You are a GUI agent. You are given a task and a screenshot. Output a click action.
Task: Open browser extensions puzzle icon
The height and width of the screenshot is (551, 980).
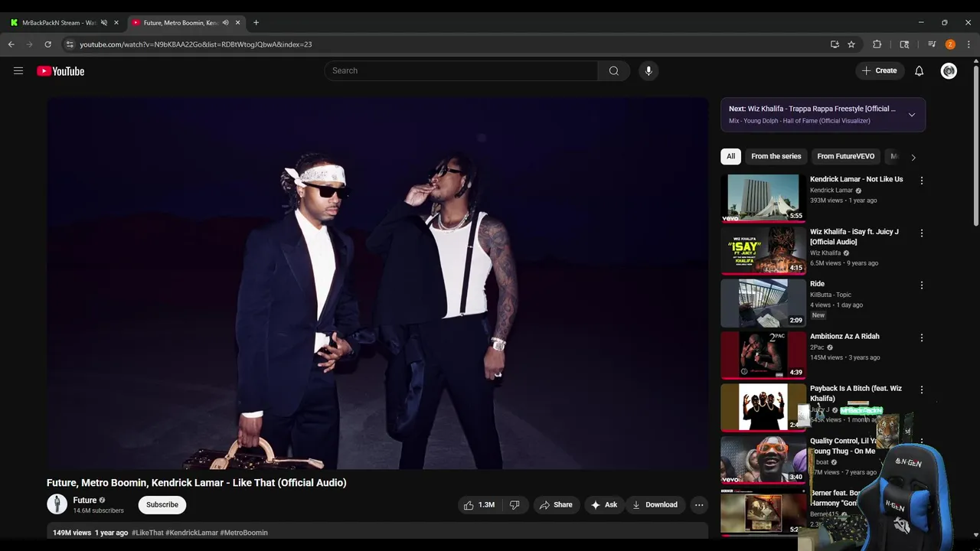pyautogui.click(x=877, y=44)
